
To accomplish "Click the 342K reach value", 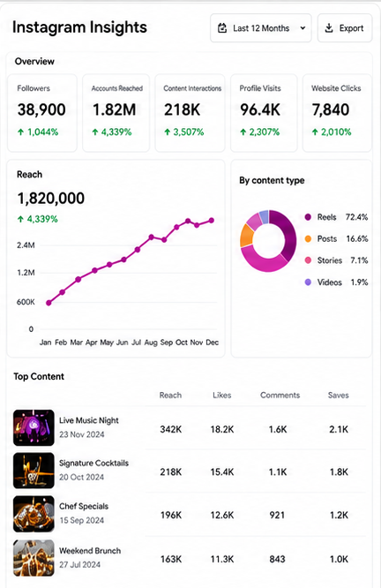I will 171,429.
